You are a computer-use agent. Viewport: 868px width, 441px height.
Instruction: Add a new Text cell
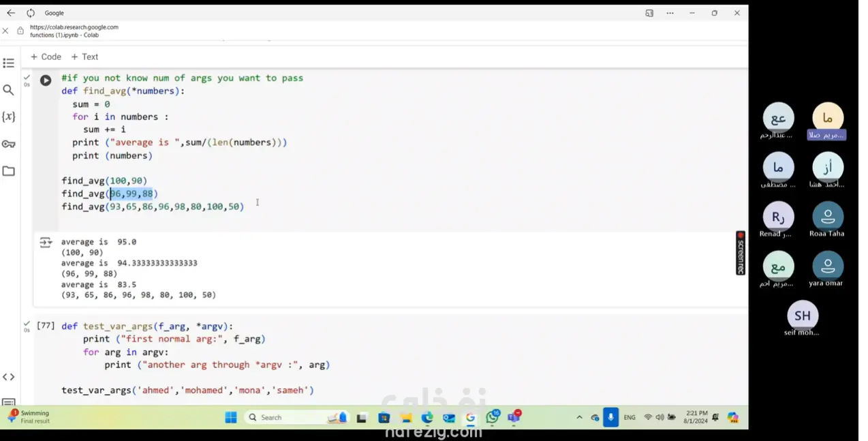[x=84, y=57]
